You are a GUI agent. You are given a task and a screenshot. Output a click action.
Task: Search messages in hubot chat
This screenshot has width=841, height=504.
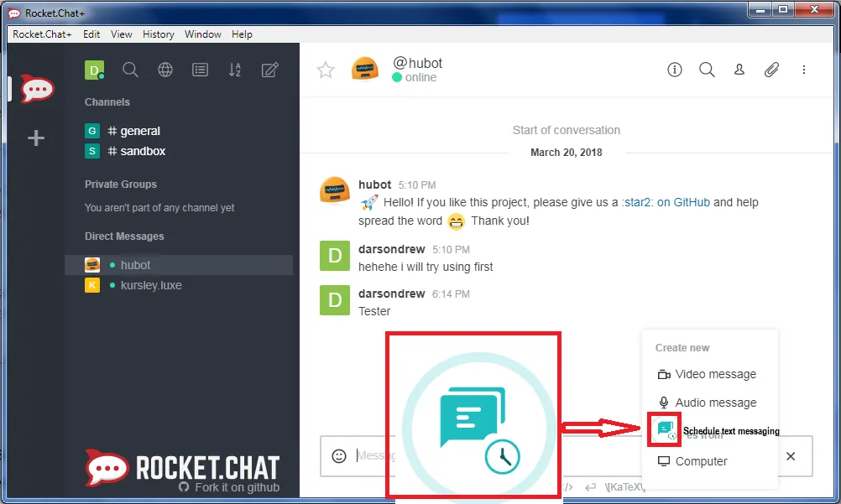tap(707, 70)
